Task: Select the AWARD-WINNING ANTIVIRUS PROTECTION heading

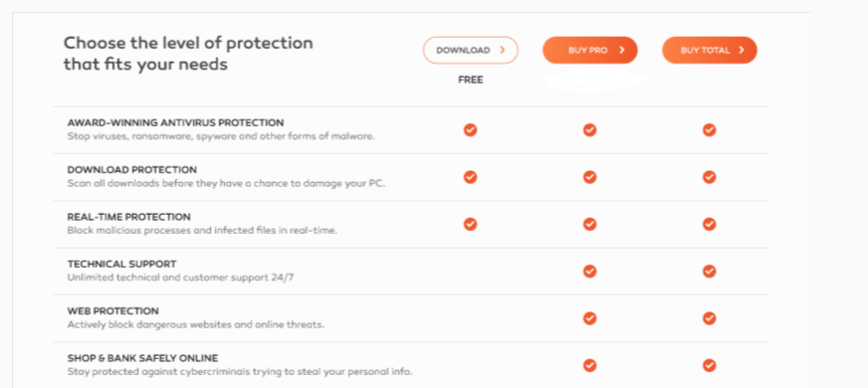Action: pos(175,122)
